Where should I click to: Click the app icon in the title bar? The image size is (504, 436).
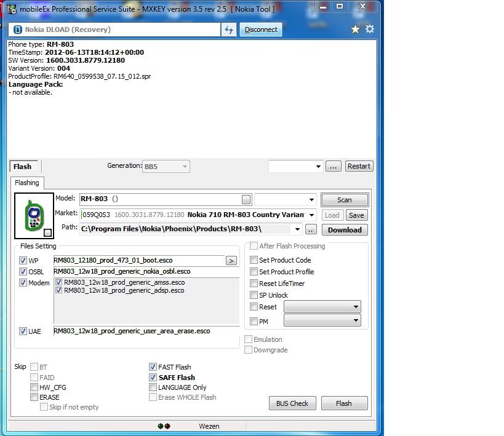12,9
